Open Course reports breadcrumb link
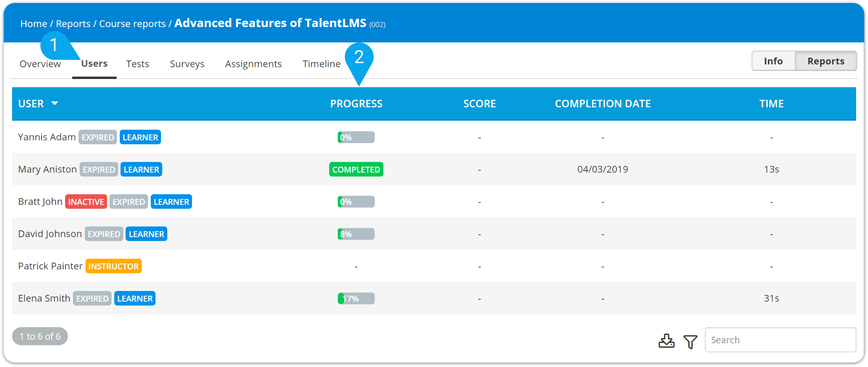868x367 pixels. (x=132, y=24)
